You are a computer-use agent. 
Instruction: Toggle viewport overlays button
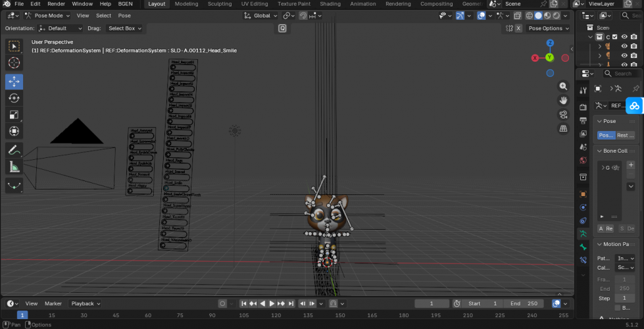[481, 16]
